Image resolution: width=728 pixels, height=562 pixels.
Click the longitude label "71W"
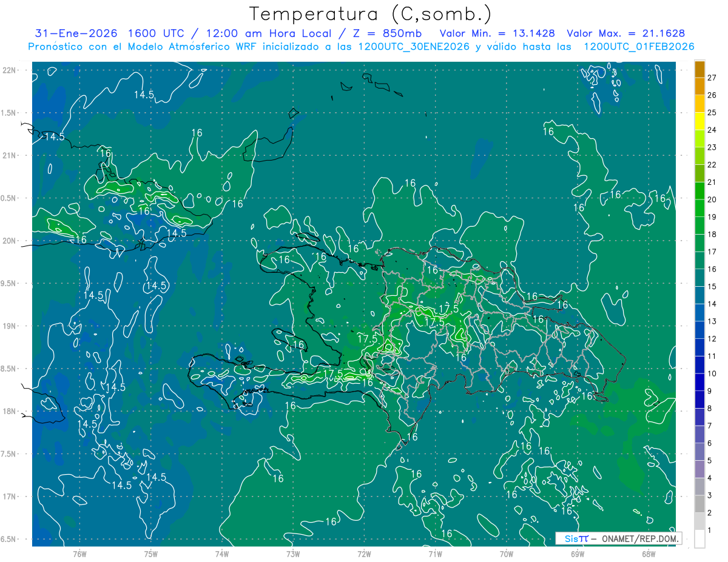435,554
